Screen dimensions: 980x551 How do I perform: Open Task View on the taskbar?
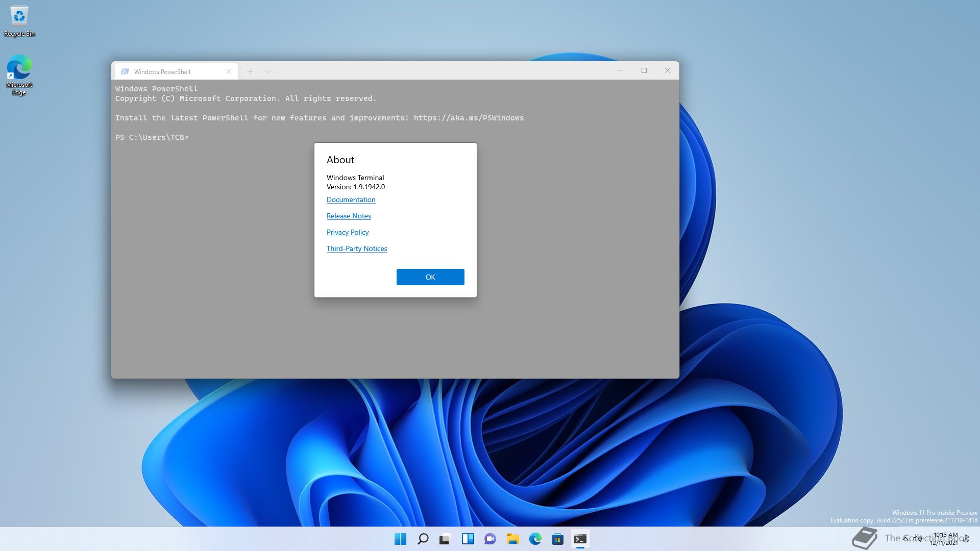click(446, 539)
